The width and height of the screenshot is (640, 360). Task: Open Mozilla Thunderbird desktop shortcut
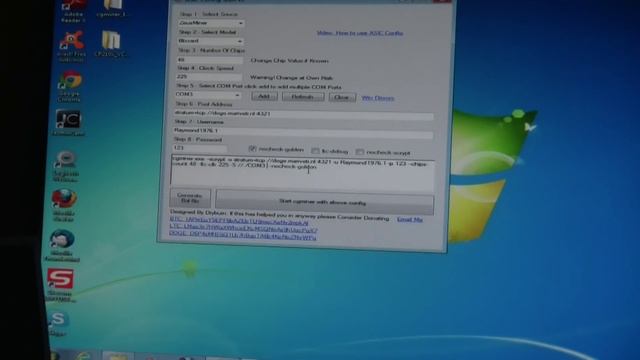[x=62, y=245]
